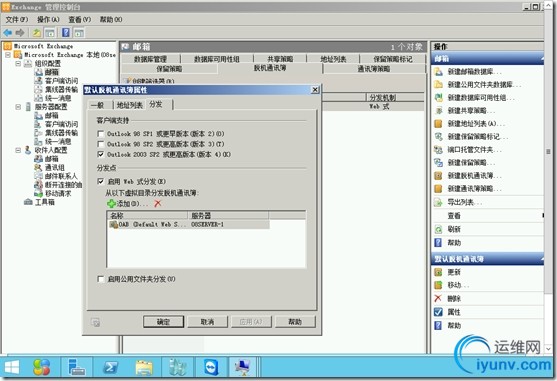Open 查看 menu in menu bar
Viewport: 557px width, 381px height.
pyautogui.click(x=80, y=20)
